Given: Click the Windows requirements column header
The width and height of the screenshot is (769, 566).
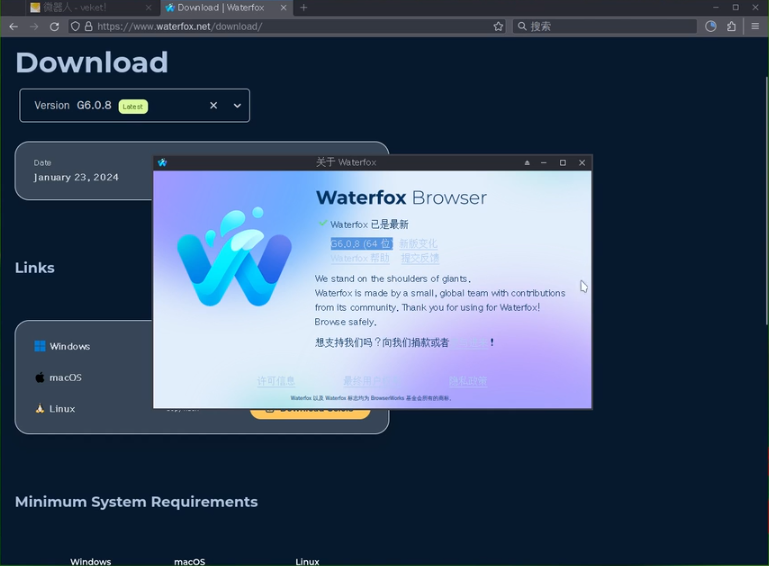Looking at the screenshot, I should [91, 562].
